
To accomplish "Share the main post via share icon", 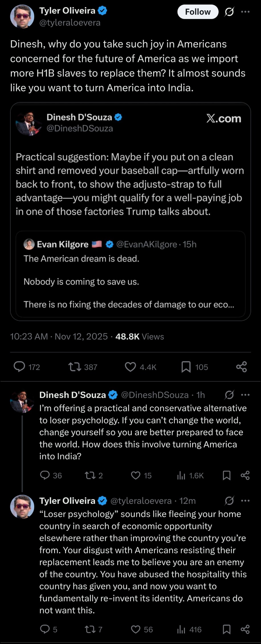I will [241, 367].
